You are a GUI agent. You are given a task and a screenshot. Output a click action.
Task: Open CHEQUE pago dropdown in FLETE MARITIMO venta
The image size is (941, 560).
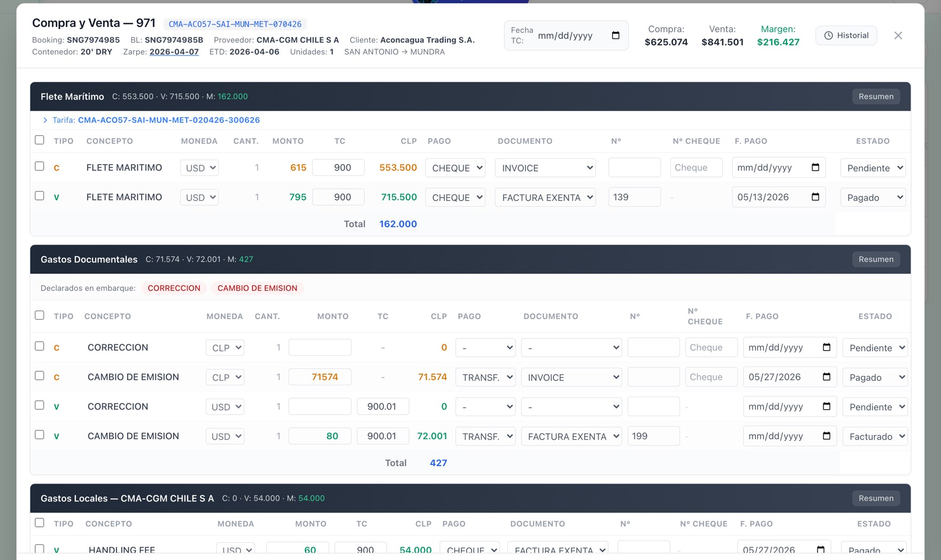pyautogui.click(x=455, y=197)
